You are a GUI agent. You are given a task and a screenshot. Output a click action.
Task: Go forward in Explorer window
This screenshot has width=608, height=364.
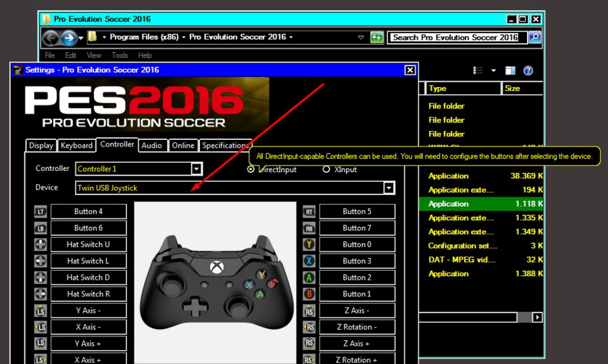pyautogui.click(x=69, y=38)
